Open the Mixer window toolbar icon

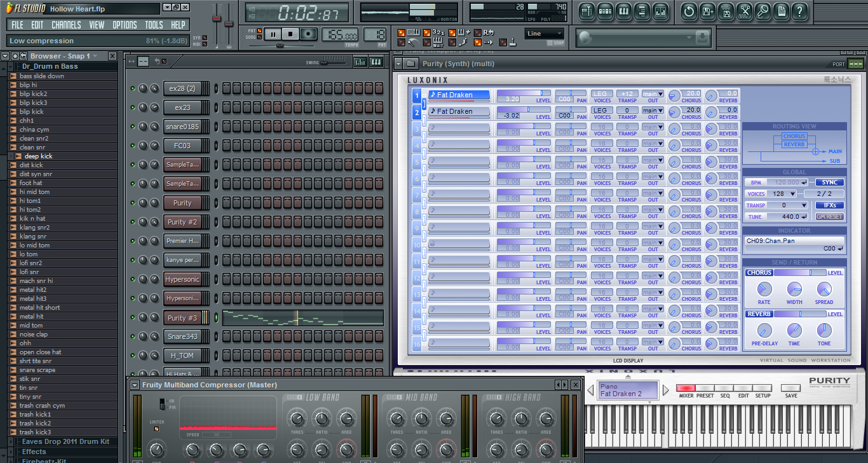coord(661,11)
